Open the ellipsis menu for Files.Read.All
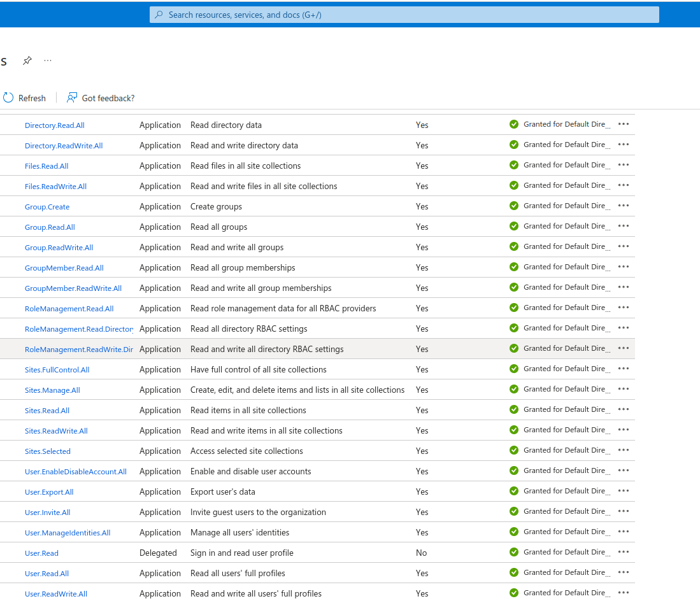Viewport: 700px width, 601px height. pyautogui.click(x=624, y=165)
